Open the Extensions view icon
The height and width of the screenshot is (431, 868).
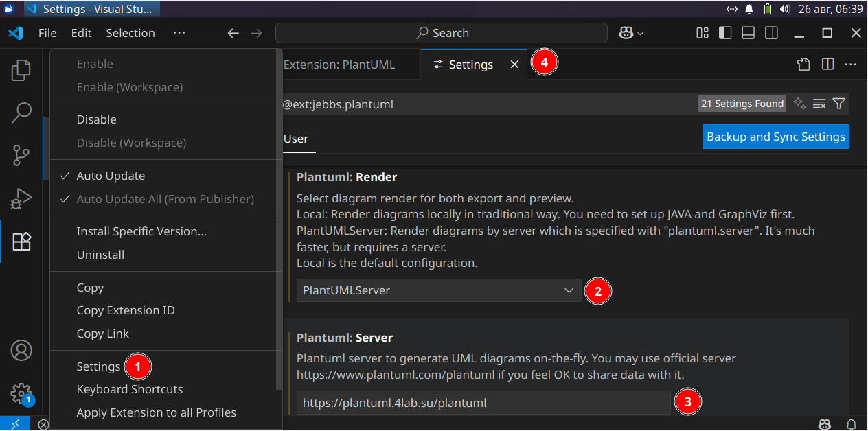click(21, 242)
